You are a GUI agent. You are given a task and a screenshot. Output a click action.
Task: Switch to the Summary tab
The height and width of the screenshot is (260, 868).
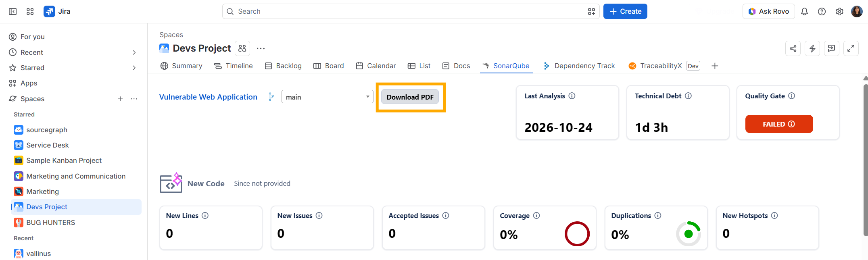coord(182,66)
